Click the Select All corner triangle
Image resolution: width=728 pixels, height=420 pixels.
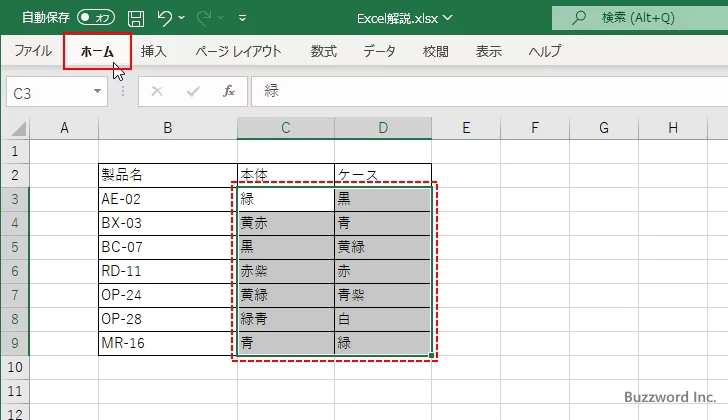pyautogui.click(x=15, y=128)
